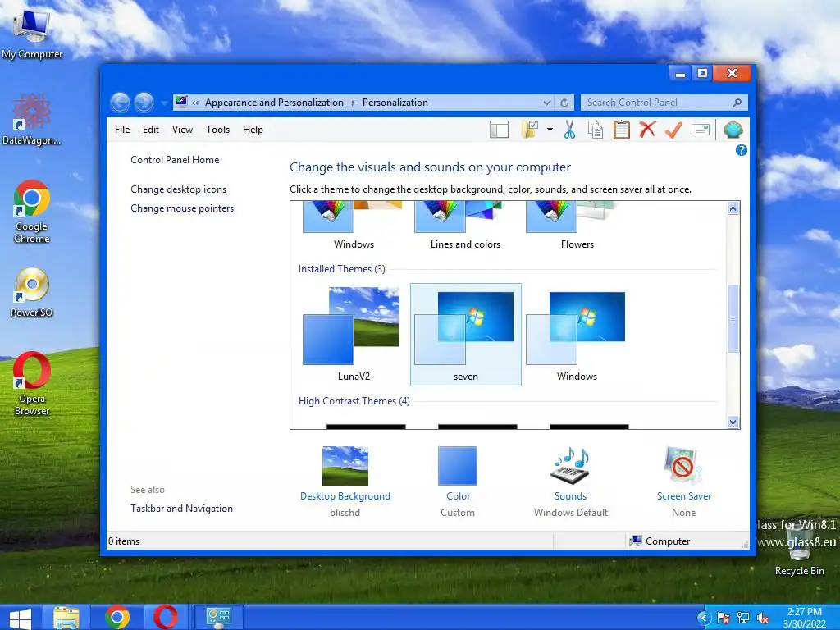Open the PowerISO desktop shortcut
This screenshot has height=630, width=840.
tap(32, 293)
